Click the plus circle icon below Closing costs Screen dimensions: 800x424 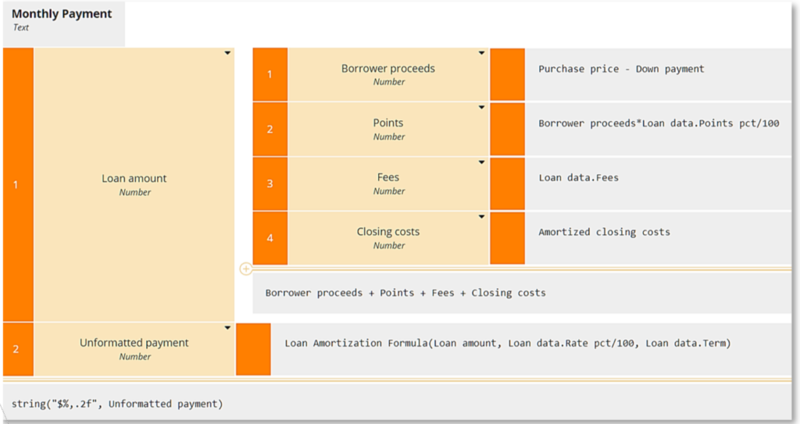click(x=245, y=269)
